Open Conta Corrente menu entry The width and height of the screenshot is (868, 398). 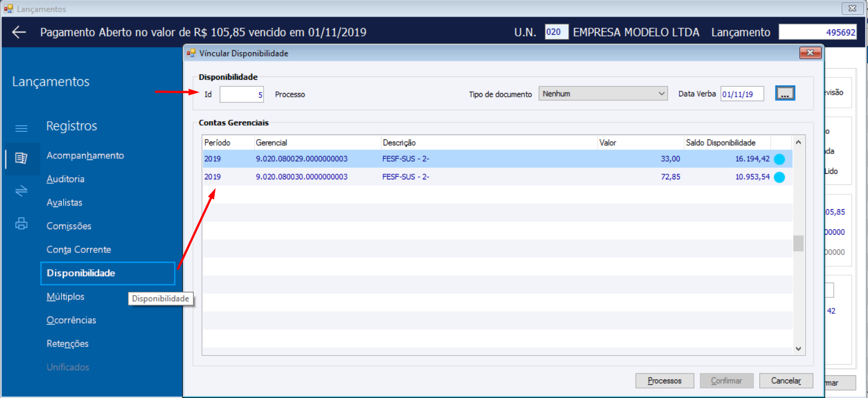pos(79,250)
